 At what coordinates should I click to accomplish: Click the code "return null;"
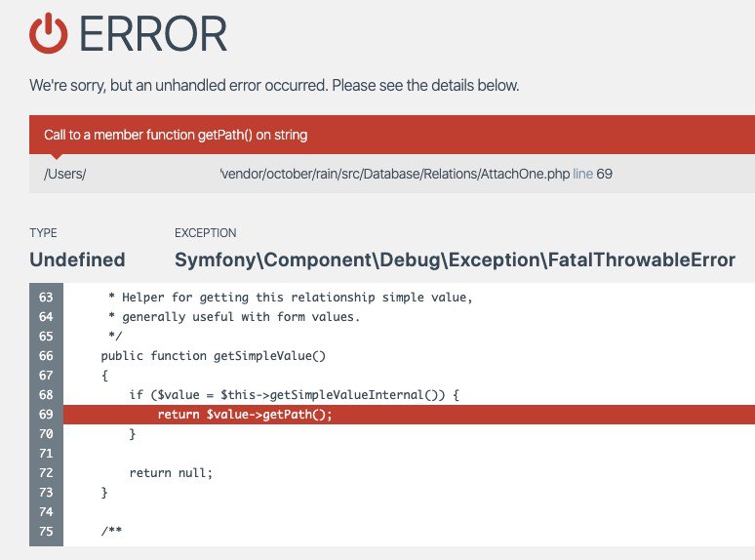tap(171, 473)
